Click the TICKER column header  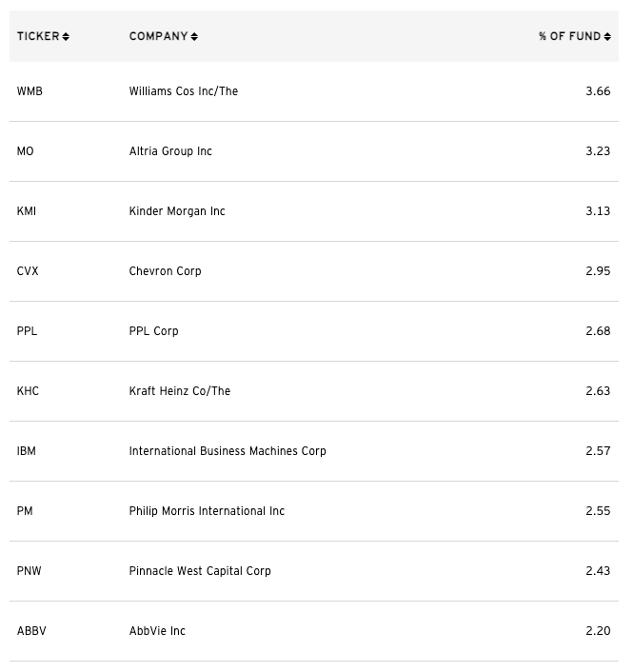(x=38, y=36)
